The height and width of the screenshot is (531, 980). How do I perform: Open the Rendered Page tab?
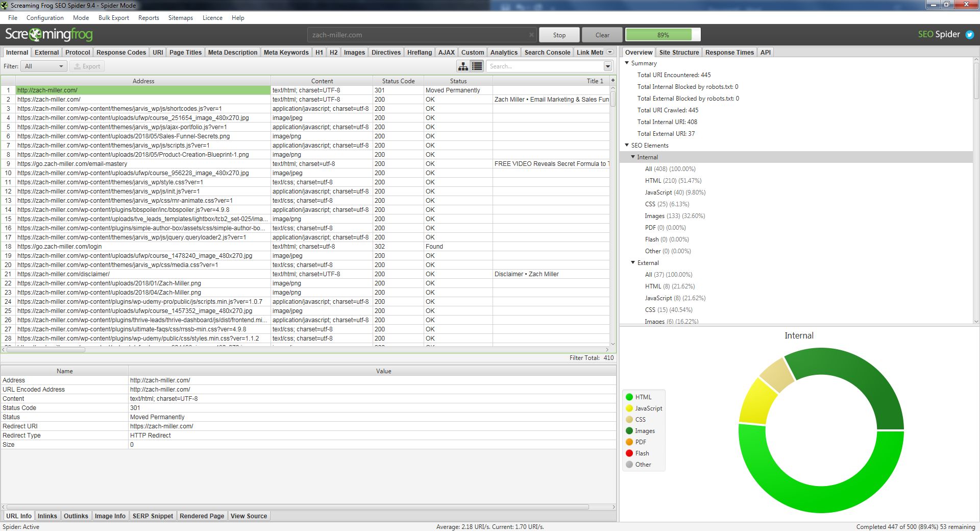pyautogui.click(x=202, y=516)
